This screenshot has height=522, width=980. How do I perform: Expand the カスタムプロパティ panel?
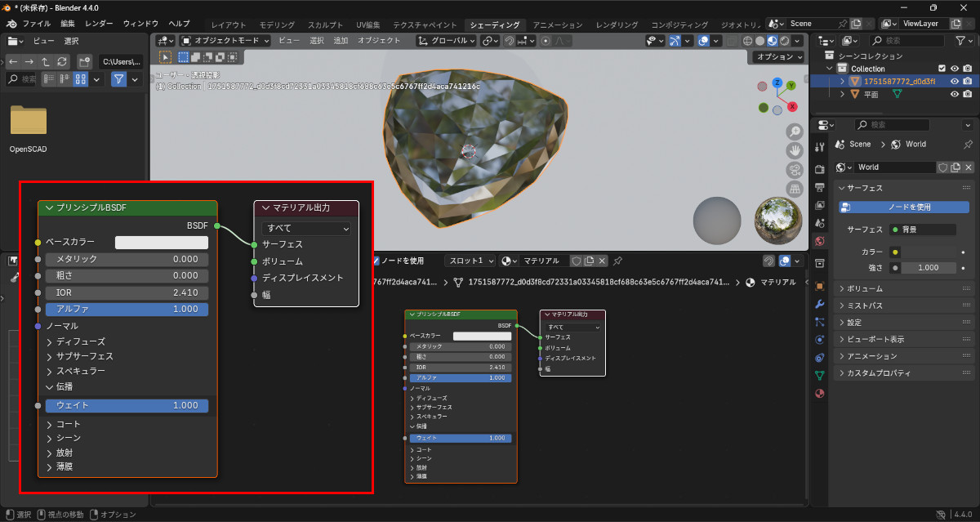[905, 373]
